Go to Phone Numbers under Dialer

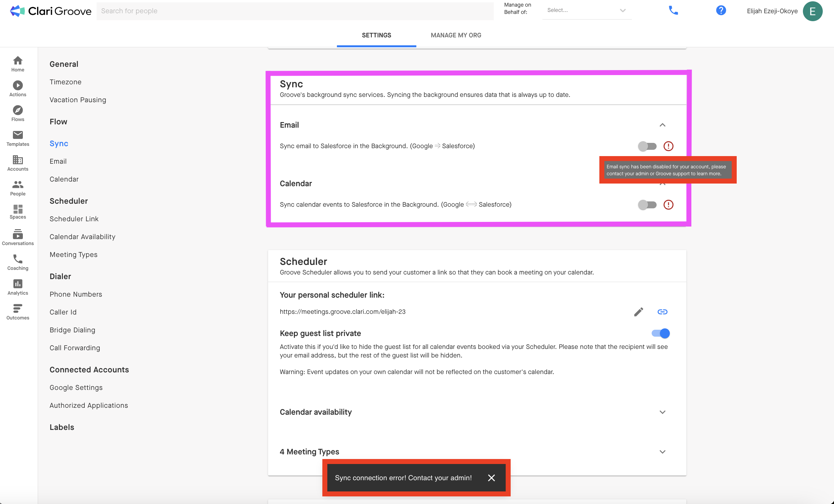(x=75, y=294)
